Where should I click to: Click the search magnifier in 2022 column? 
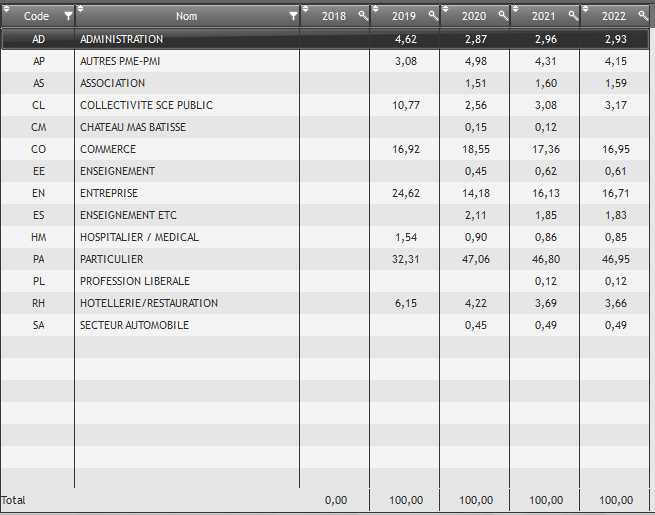643,16
